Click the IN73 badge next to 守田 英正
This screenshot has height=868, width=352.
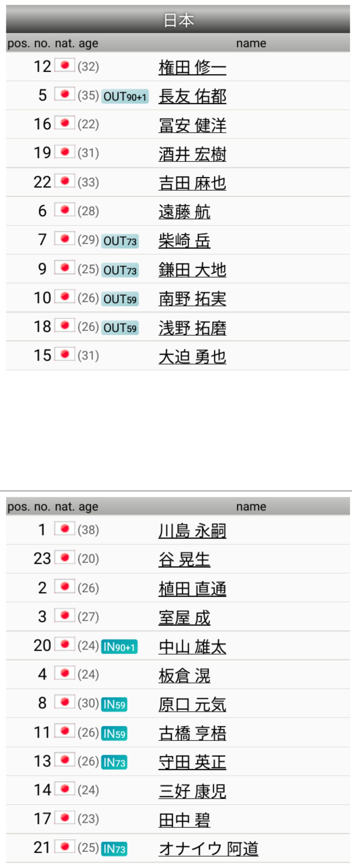pos(114,762)
